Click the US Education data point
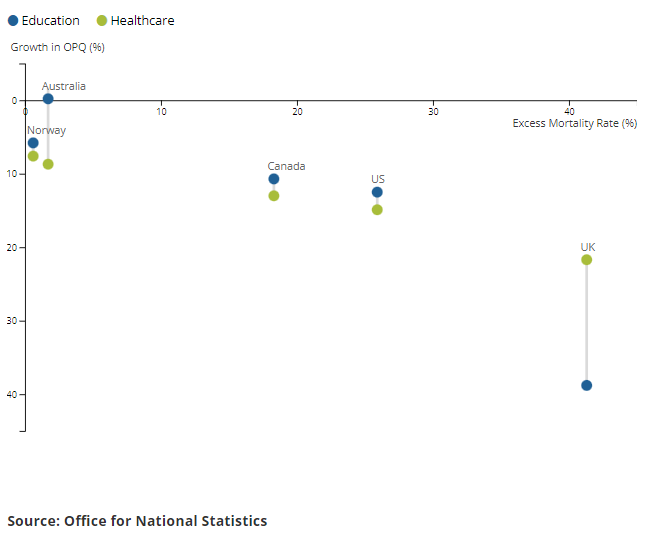 point(377,192)
